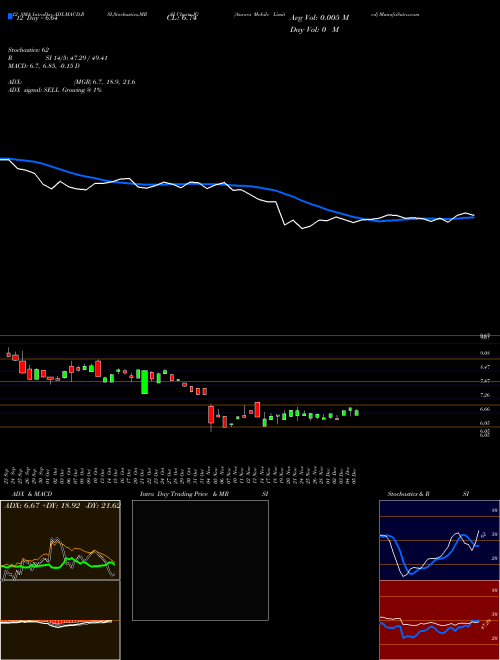Click the 9.08 price axis label
The height and width of the screenshot is (660, 500).
(484, 354)
